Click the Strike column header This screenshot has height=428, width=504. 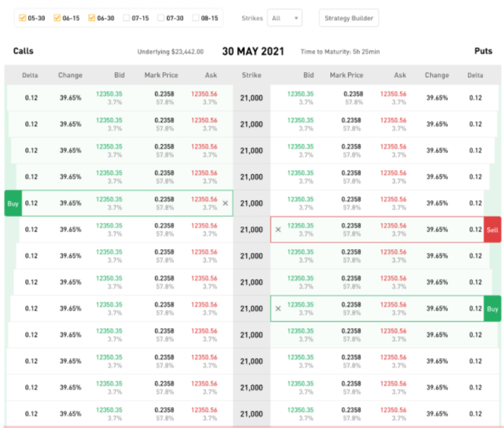click(251, 75)
